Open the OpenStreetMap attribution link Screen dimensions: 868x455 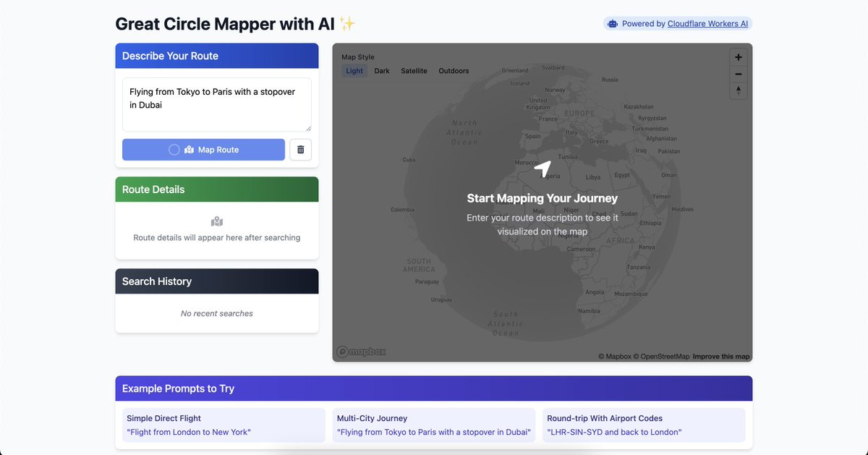tap(661, 357)
